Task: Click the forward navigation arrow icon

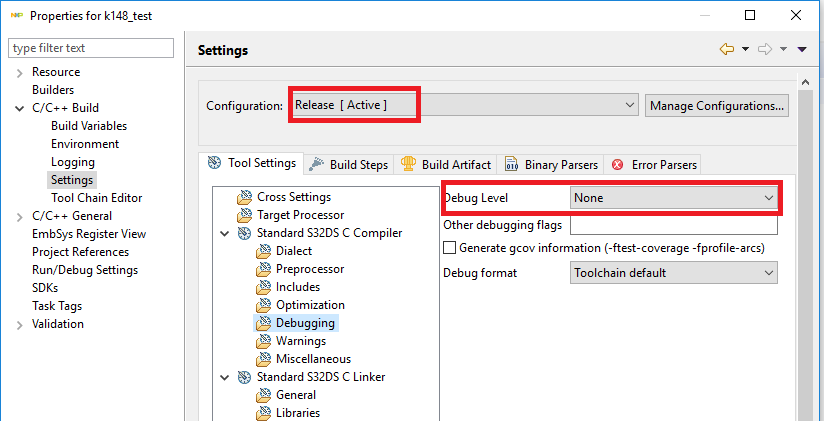Action: coord(765,49)
